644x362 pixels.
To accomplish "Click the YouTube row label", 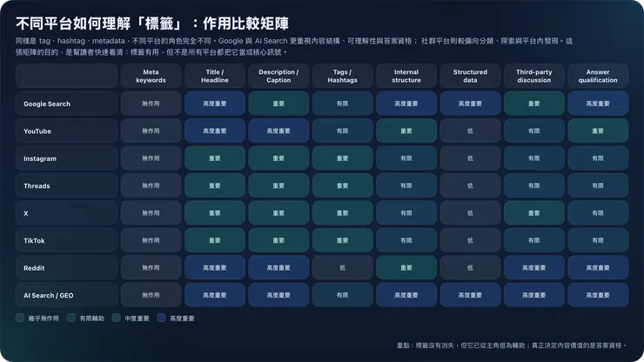I will [x=66, y=131].
